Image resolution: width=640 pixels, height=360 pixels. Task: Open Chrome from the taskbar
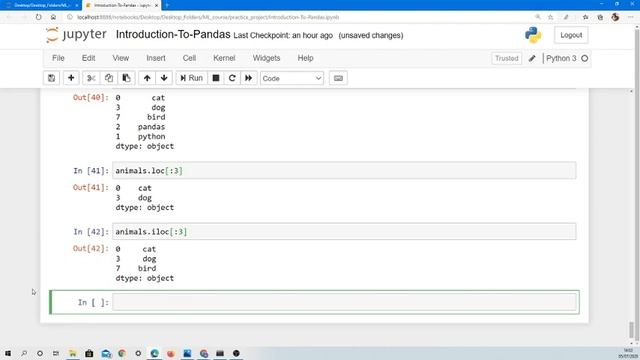click(122, 353)
